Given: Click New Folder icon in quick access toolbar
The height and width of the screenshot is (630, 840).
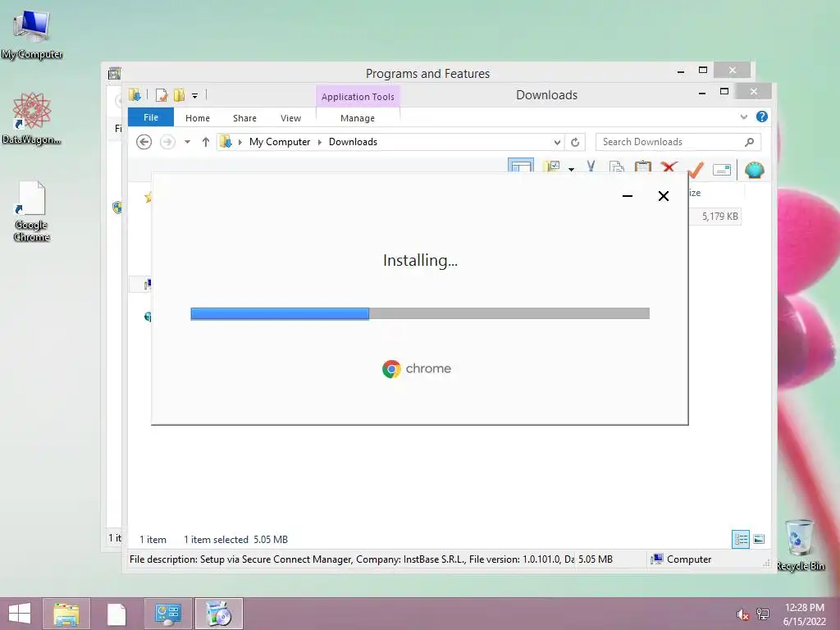Looking at the screenshot, I should tap(180, 95).
